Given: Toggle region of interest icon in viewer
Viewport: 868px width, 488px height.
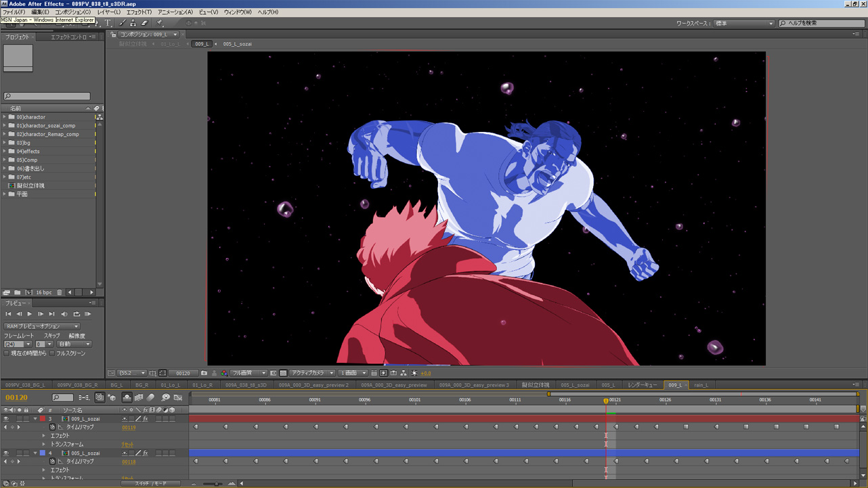Looking at the screenshot, I should click(x=274, y=373).
